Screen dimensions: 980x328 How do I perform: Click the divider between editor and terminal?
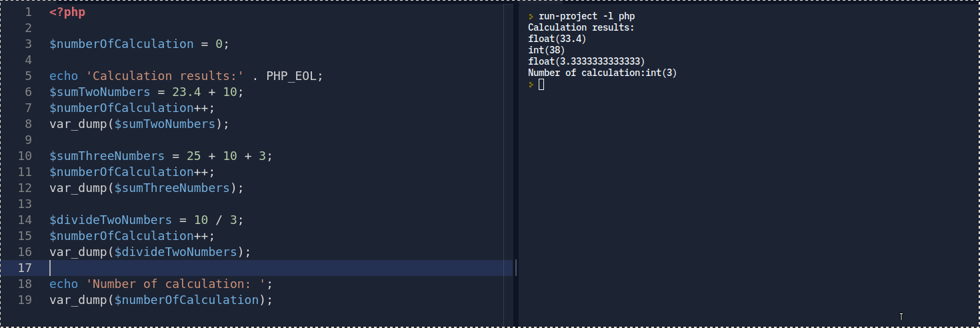tap(517, 164)
